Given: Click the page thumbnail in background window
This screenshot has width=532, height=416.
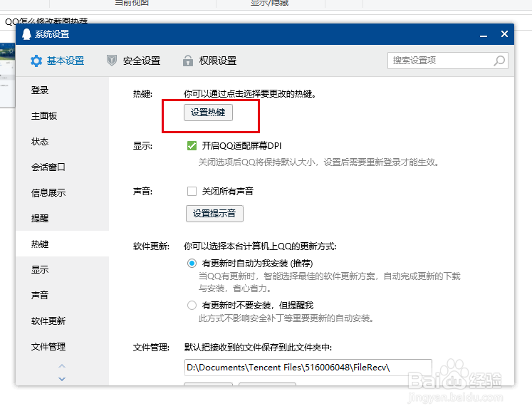Looking at the screenshot, I should pos(7,75).
